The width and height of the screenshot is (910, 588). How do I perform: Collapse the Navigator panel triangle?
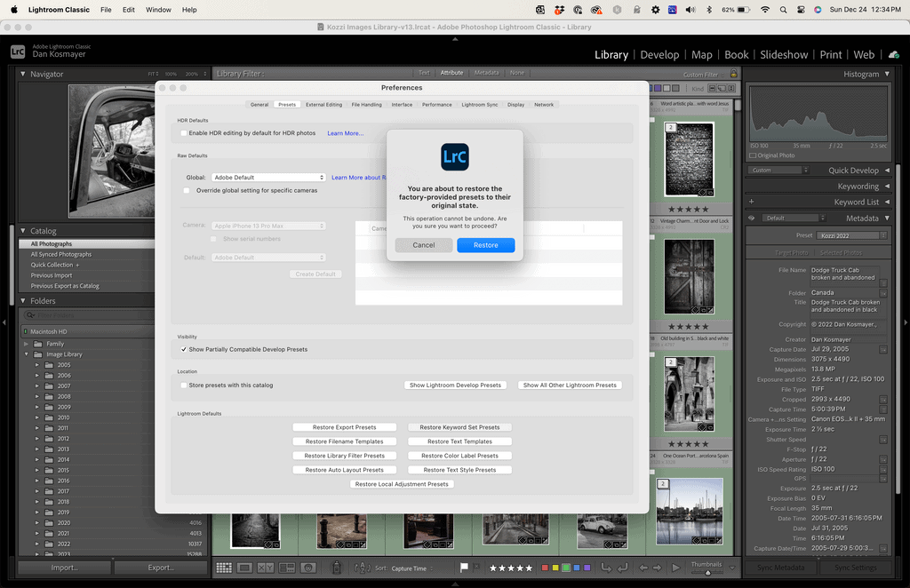22,75
